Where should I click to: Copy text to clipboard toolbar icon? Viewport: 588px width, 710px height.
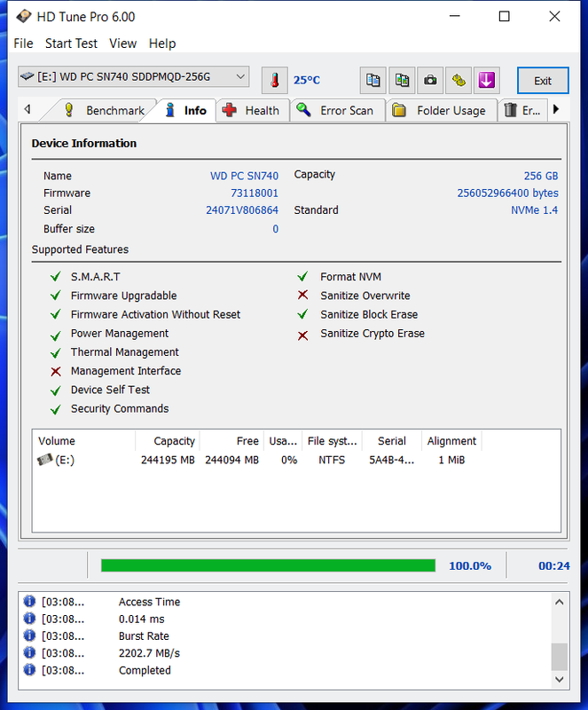pos(373,80)
